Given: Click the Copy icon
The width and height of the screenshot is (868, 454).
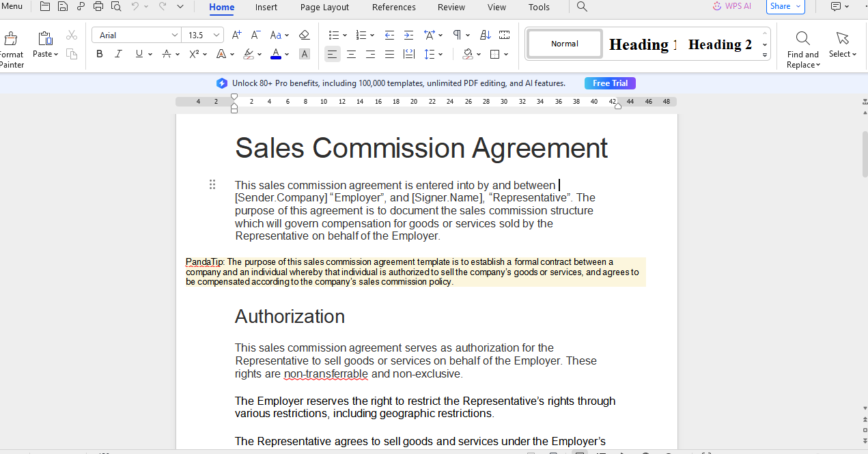Looking at the screenshot, I should (x=72, y=54).
